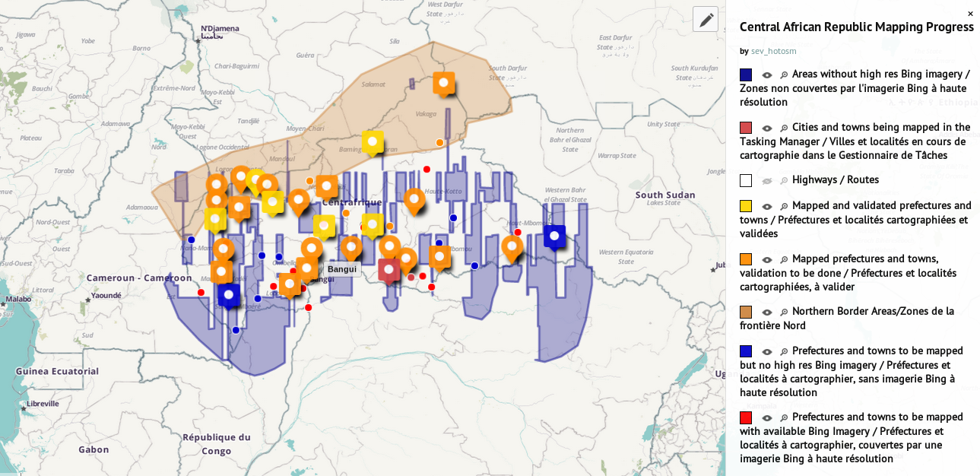
Task: Click the Yaoundé city label on map
Action: pos(106,295)
